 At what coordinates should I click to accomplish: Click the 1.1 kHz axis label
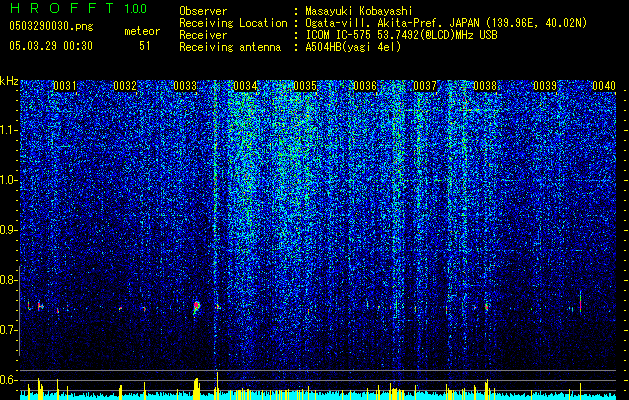[x=9, y=130]
